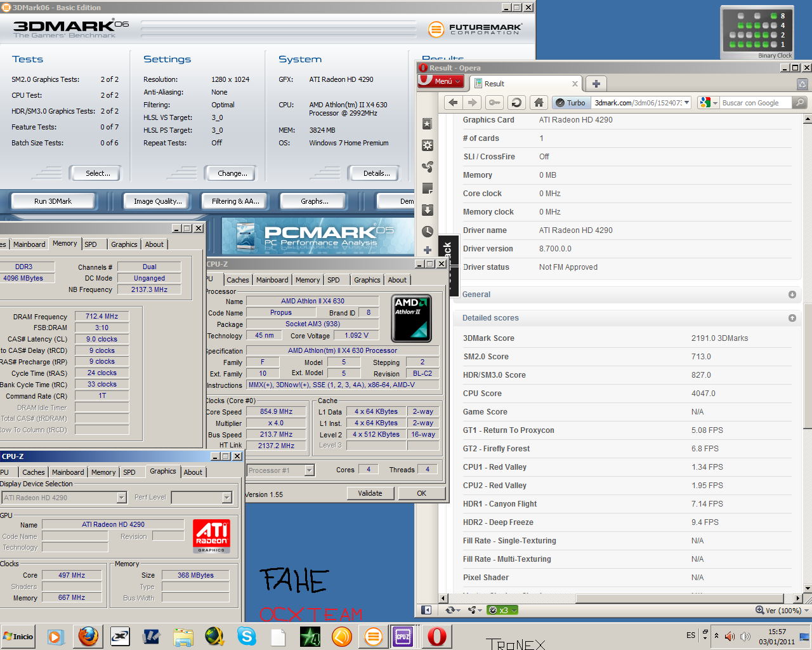Click the Inicio start button
Image resolution: width=812 pixels, height=650 pixels.
pyautogui.click(x=18, y=636)
